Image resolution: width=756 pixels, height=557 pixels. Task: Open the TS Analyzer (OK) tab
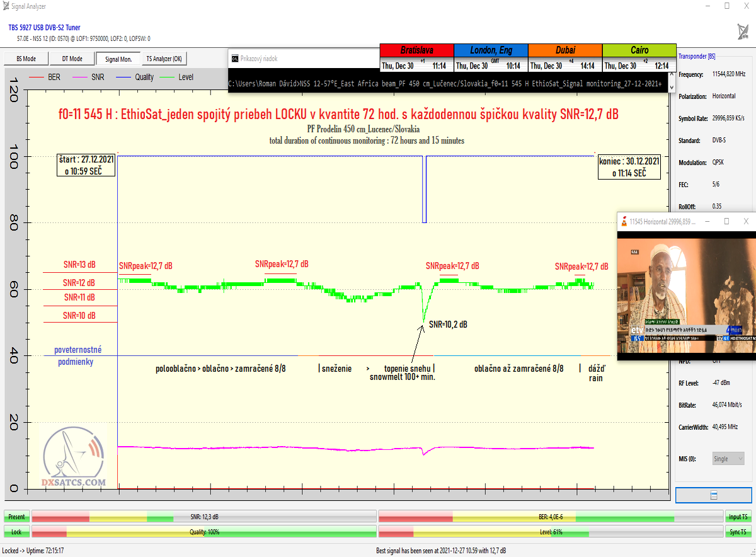164,59
